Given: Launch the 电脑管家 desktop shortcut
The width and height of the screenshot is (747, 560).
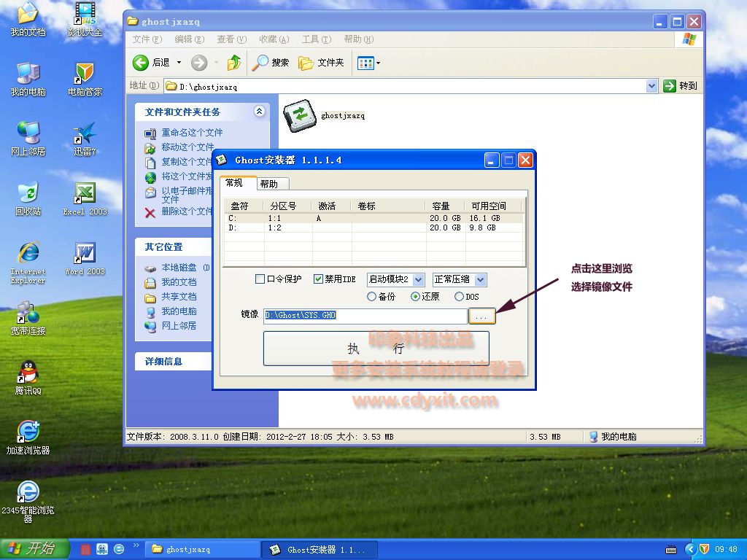Looking at the screenshot, I should coord(85,79).
